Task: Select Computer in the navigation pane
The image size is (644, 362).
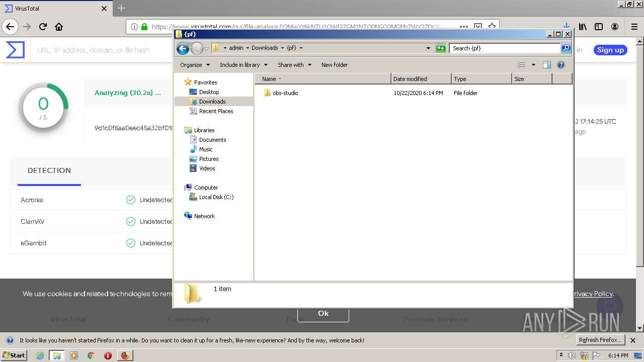Action: pyautogui.click(x=206, y=188)
